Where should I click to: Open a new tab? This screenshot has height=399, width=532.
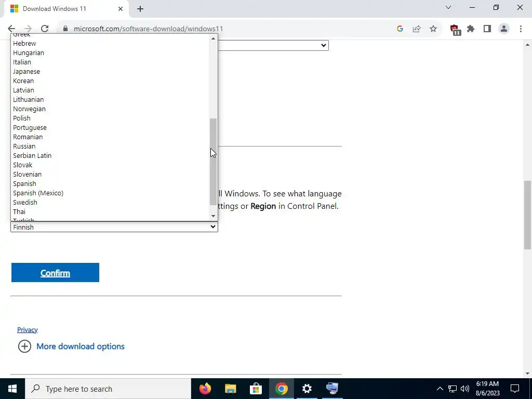point(140,9)
